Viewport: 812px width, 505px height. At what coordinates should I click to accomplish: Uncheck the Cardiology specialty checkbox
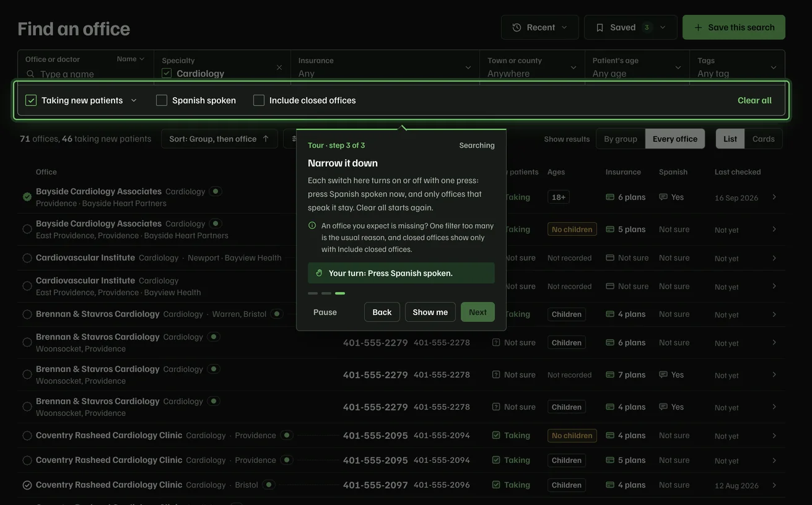click(x=167, y=73)
